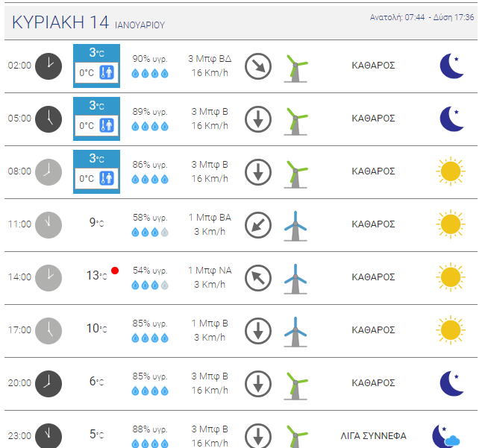The height and width of the screenshot is (448, 491).
Task: Click the blue wind turbine at 11:00
Action: [295, 226]
